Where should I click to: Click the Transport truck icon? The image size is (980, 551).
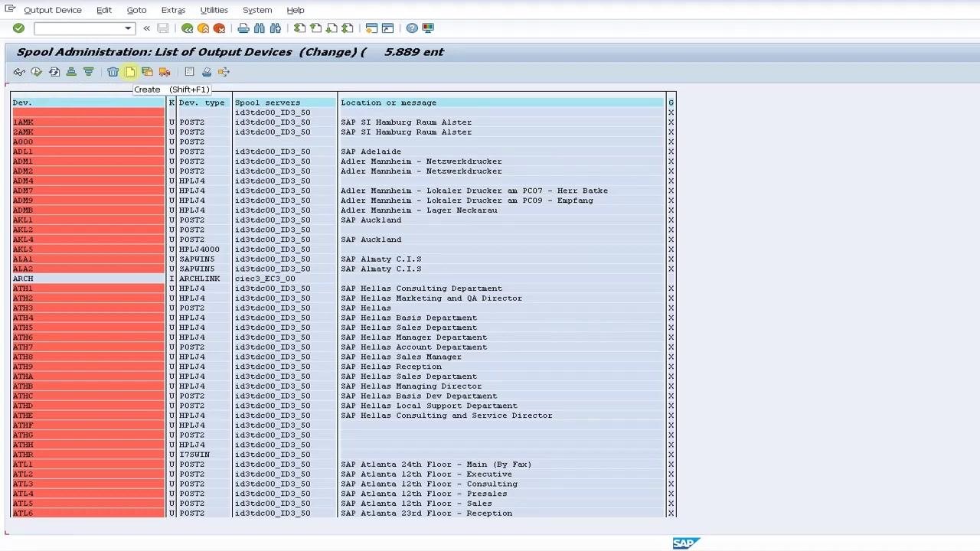165,72
